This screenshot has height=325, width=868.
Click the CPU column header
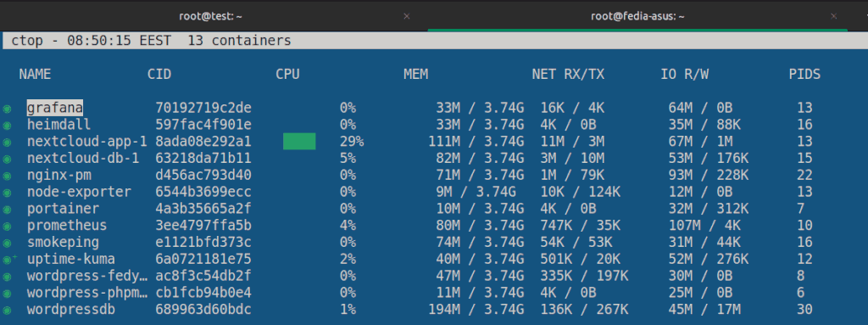(288, 75)
